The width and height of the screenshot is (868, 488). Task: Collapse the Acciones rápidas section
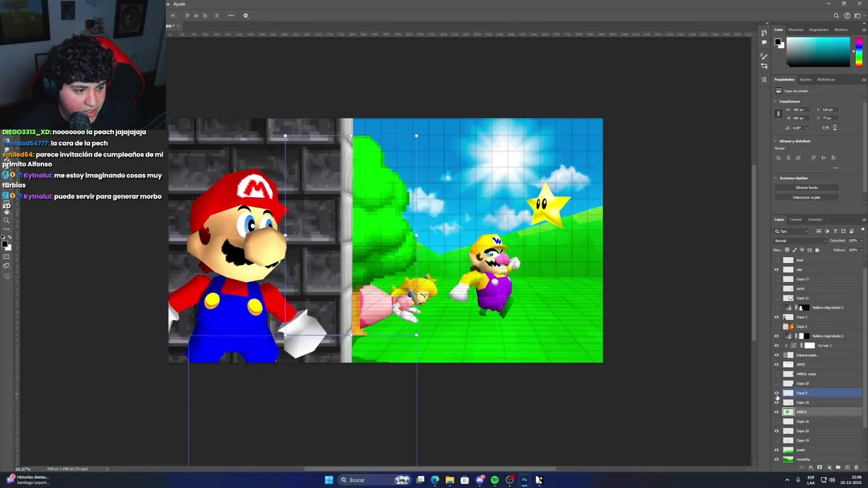[x=775, y=178]
